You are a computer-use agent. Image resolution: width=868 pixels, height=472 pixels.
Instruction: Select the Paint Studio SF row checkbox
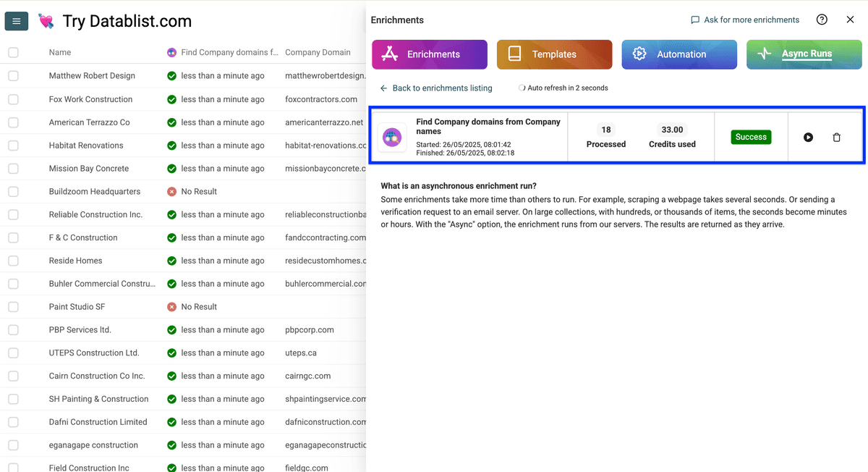point(13,307)
